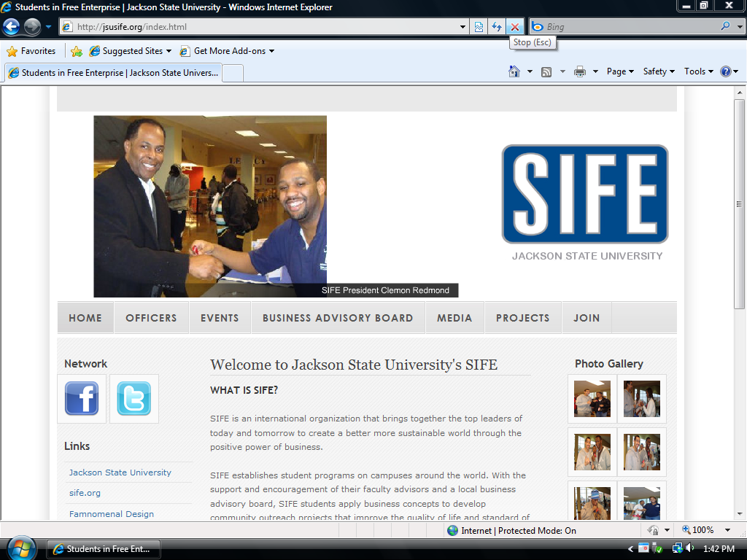Open the OFFICERS navigation item
The image size is (747, 560).
151,318
